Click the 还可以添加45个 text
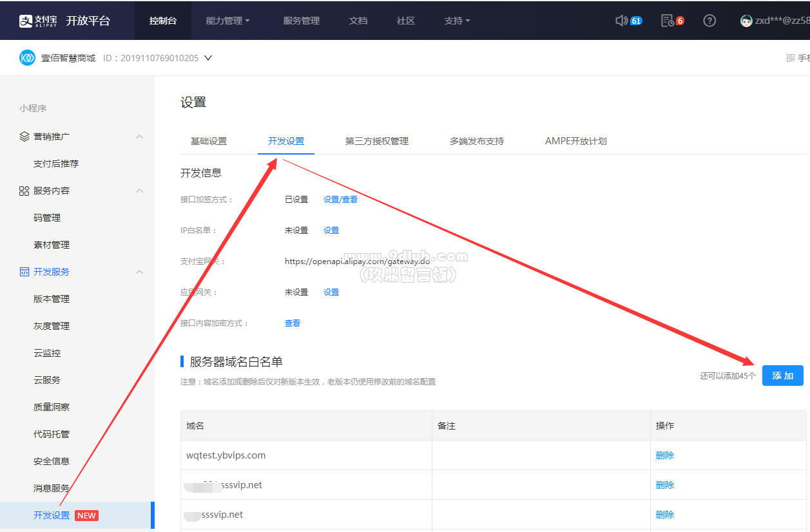 [x=728, y=375]
